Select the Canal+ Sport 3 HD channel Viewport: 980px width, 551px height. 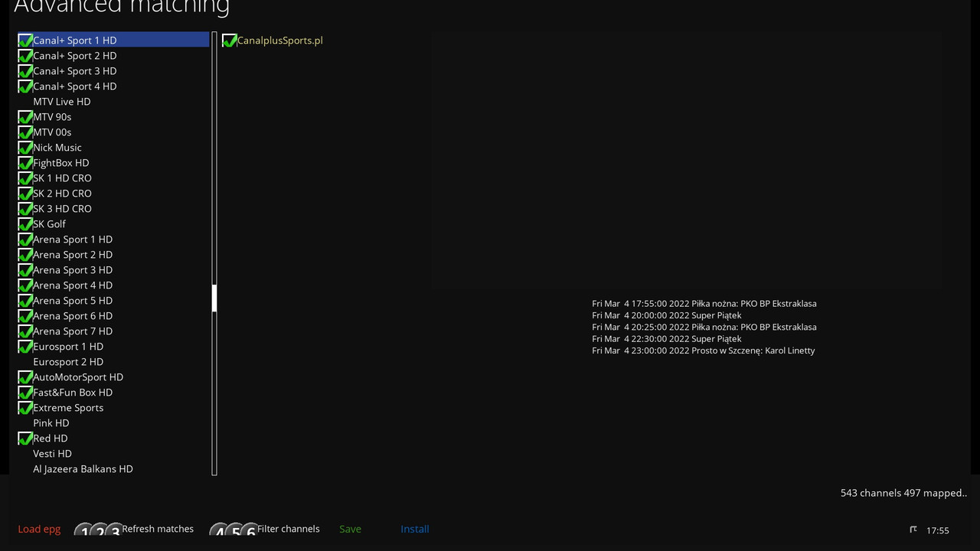click(113, 70)
